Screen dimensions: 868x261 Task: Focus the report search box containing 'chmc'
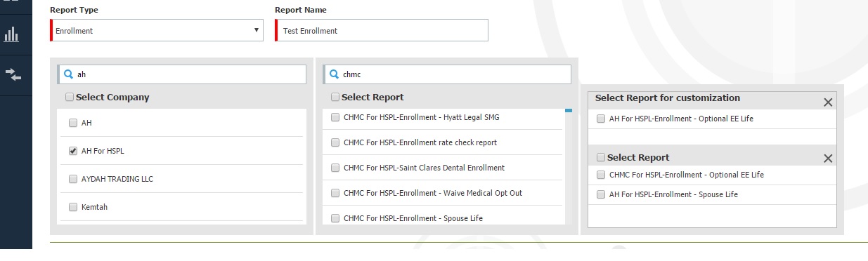(x=447, y=74)
